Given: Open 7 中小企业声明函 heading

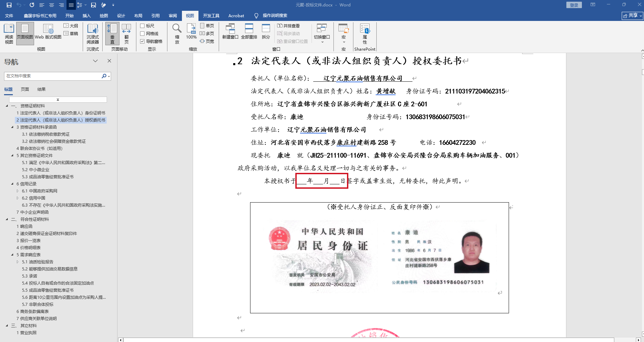Looking at the screenshot, I should point(32,212).
